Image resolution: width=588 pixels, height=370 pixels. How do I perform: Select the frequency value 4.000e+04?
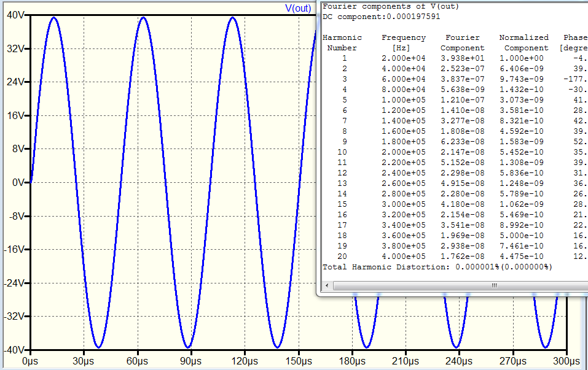pyautogui.click(x=404, y=69)
